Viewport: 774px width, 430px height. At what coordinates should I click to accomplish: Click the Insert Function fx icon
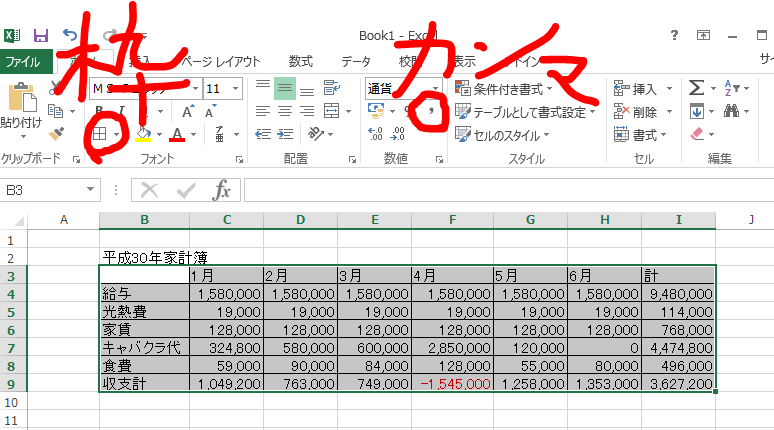tap(222, 190)
